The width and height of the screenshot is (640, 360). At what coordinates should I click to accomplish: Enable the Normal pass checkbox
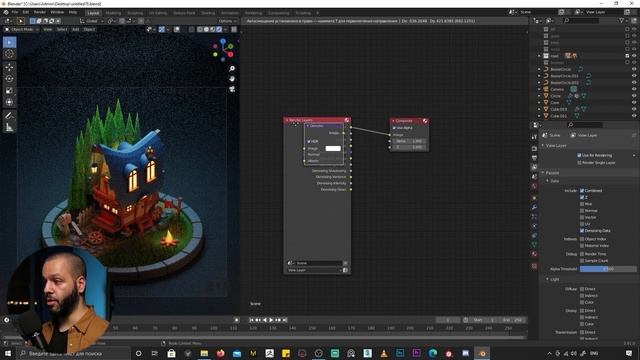tap(582, 211)
